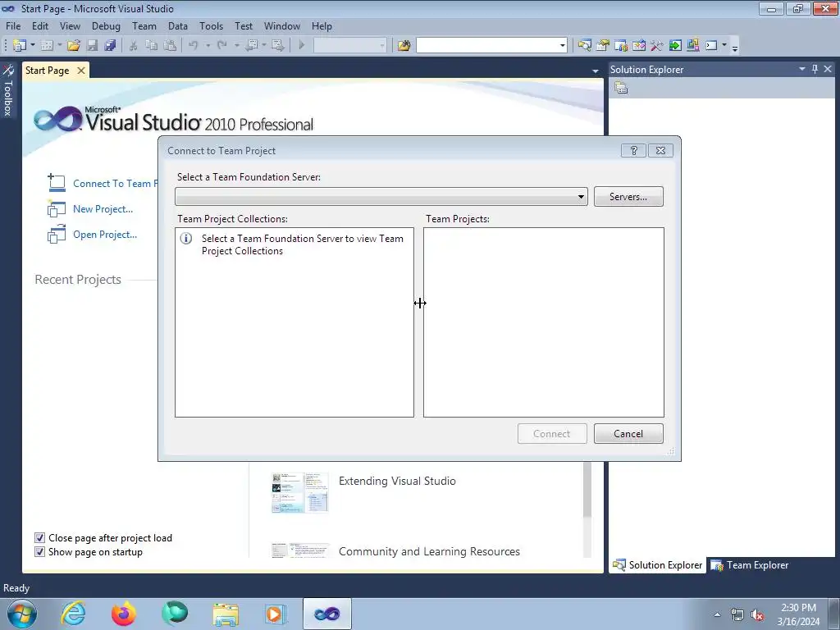Click the Cut scissors icon

[x=134, y=46]
